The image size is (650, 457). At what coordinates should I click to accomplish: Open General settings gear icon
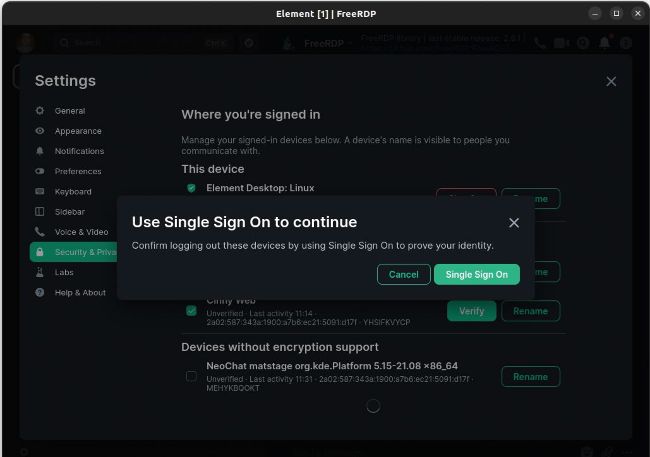pyautogui.click(x=40, y=111)
